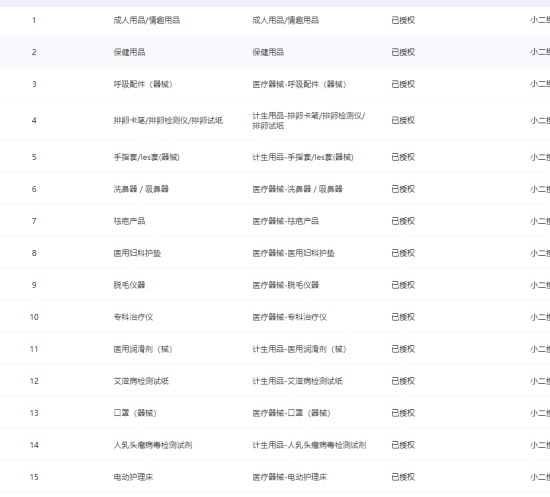Click 已授权 status in the 保健用品 row
Viewport: 550px width, 497px height.
coord(403,52)
